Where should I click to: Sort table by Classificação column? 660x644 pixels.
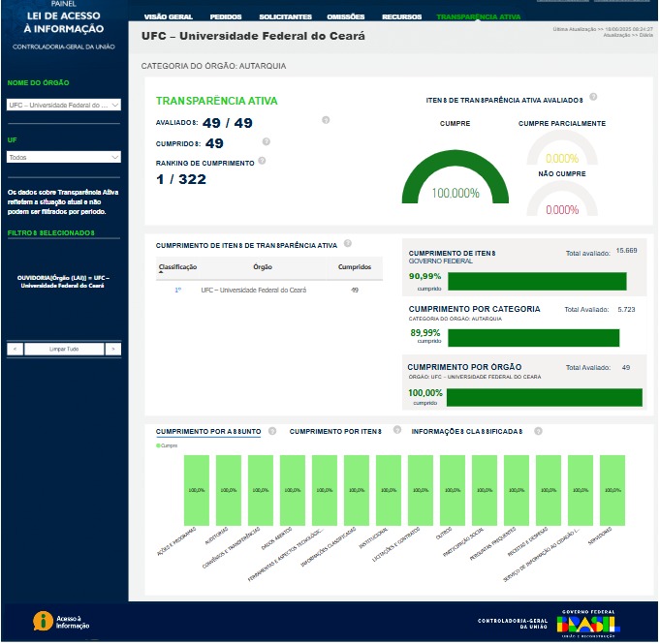(x=177, y=267)
